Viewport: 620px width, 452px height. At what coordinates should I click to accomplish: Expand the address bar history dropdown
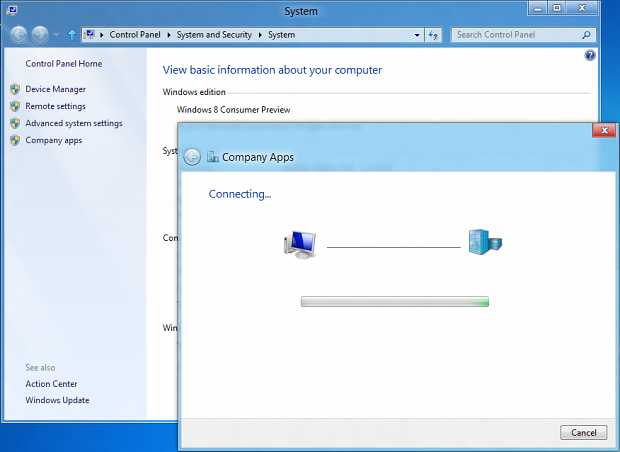(x=417, y=35)
